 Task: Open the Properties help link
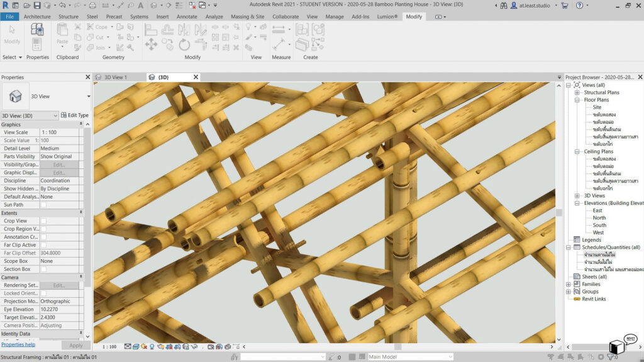click(x=18, y=345)
